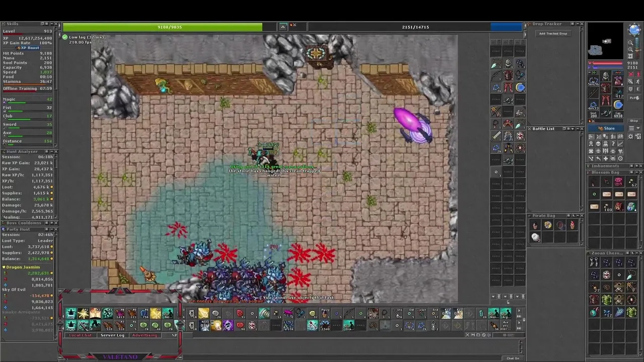The image size is (644, 362).
Task: Toggle the sword balanced attack mode
Action: click(x=630, y=81)
